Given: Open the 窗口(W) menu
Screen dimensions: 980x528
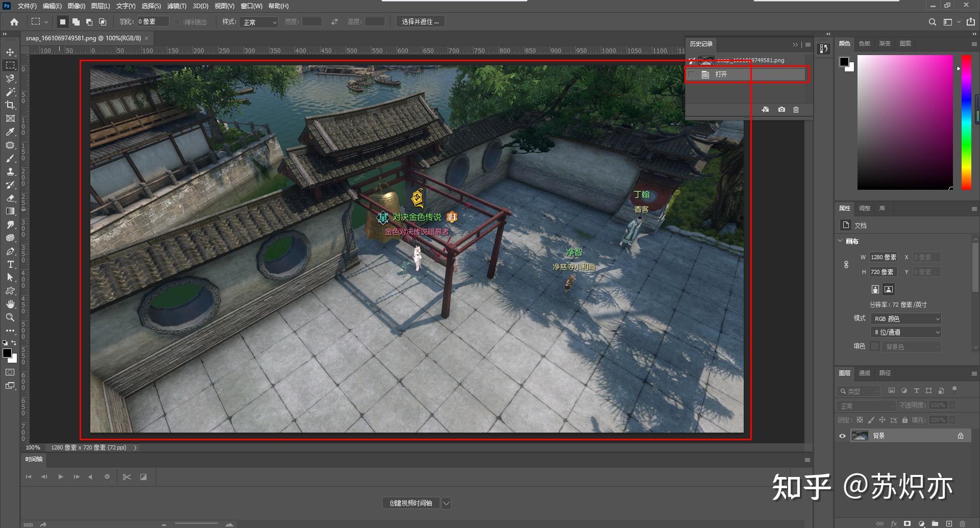Looking at the screenshot, I should (x=251, y=6).
